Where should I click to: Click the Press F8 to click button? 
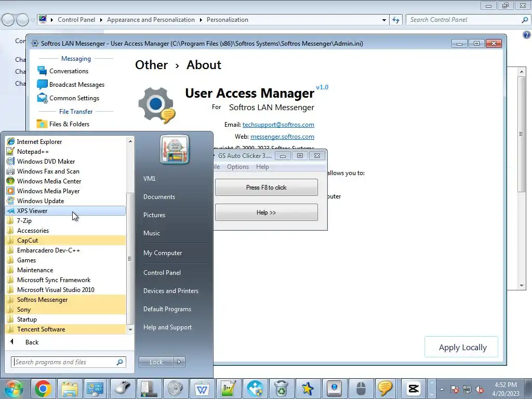point(267,187)
